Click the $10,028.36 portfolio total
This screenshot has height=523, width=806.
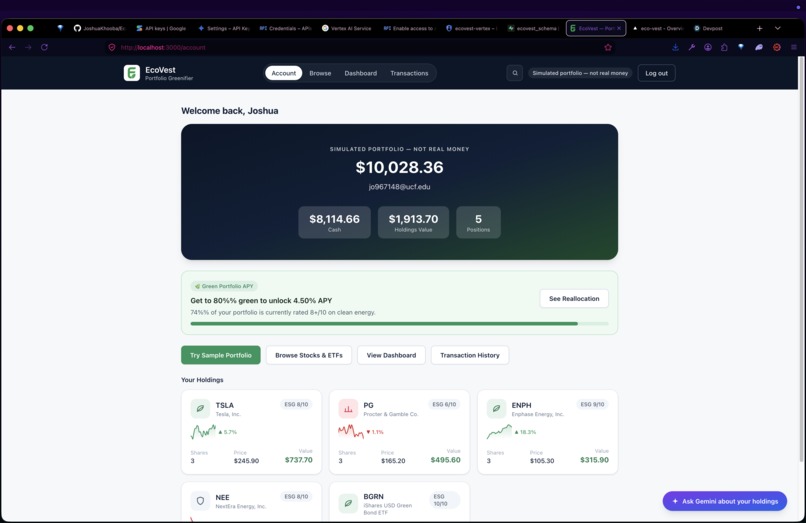coord(399,167)
